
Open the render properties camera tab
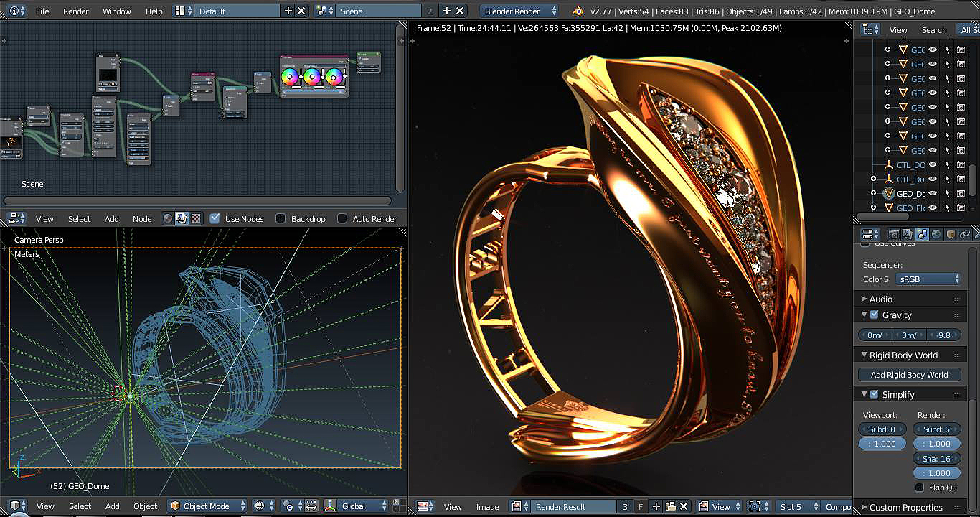coord(894,234)
